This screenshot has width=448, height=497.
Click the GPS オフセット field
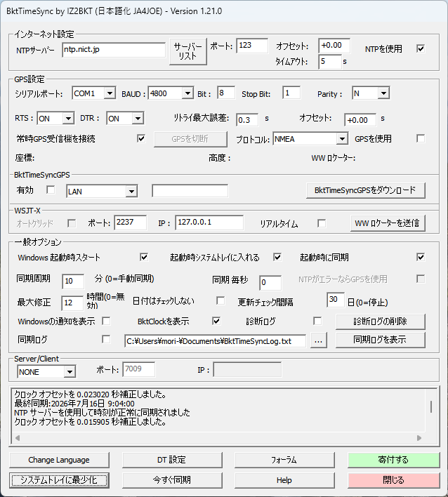click(x=360, y=120)
